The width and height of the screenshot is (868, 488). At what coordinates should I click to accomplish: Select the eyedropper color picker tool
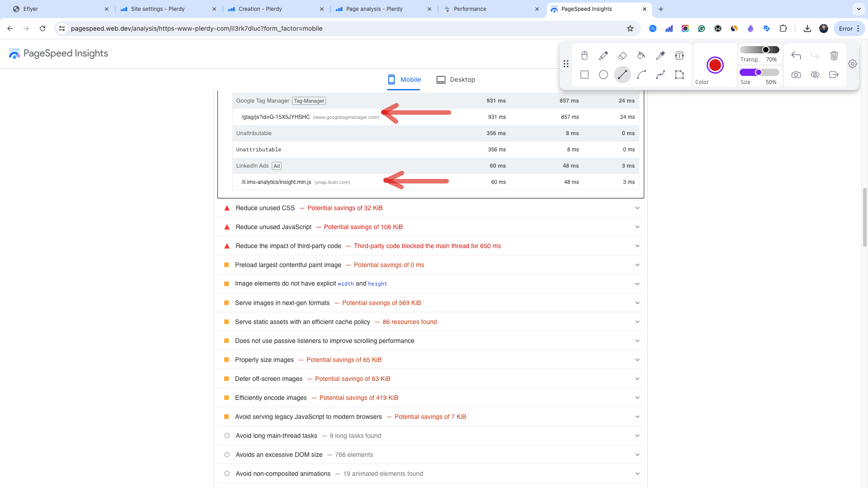660,56
